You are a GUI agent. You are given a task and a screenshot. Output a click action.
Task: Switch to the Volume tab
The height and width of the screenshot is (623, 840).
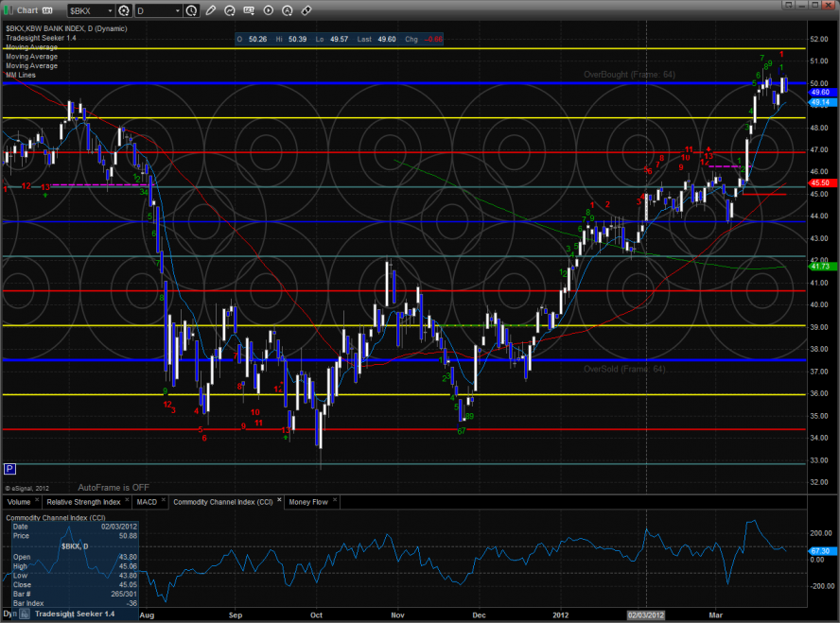[x=20, y=502]
